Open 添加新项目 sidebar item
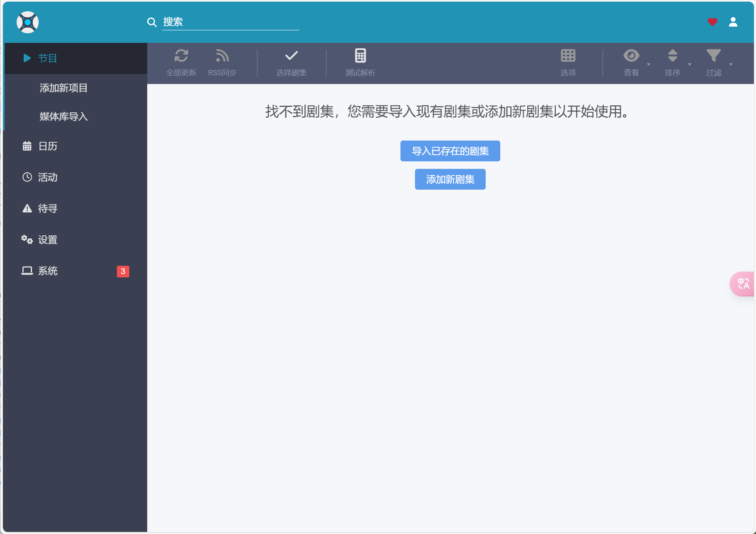 tap(76, 88)
